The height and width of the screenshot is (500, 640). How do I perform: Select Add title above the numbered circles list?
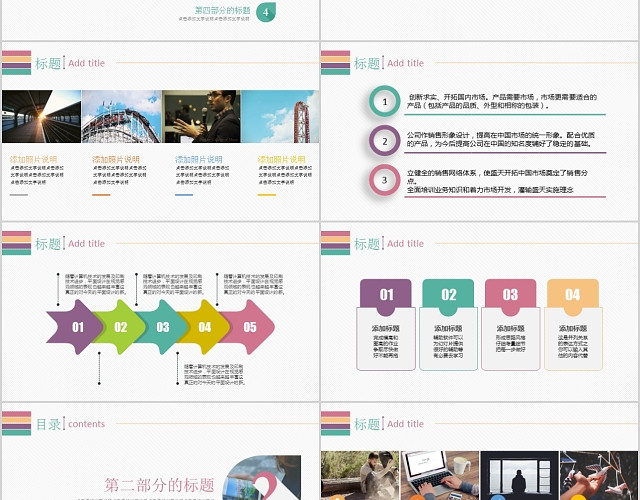coord(405,63)
